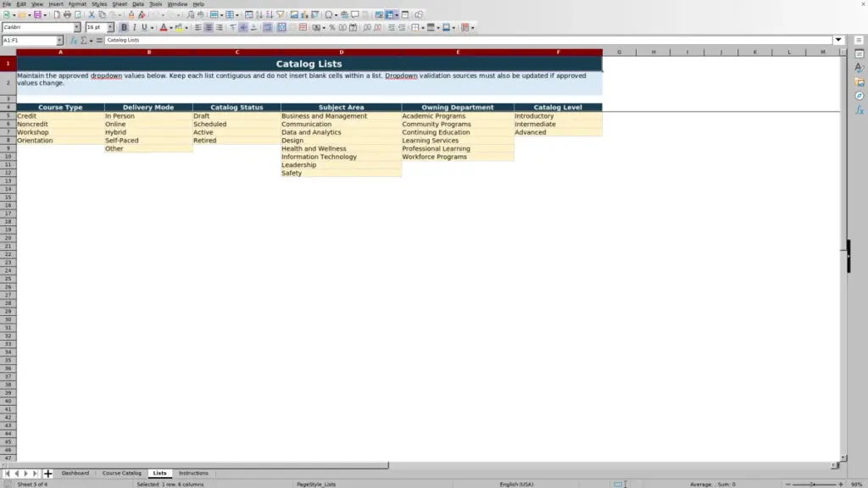This screenshot has width=868, height=488.
Task: Toggle Bold formatting
Action: [124, 28]
